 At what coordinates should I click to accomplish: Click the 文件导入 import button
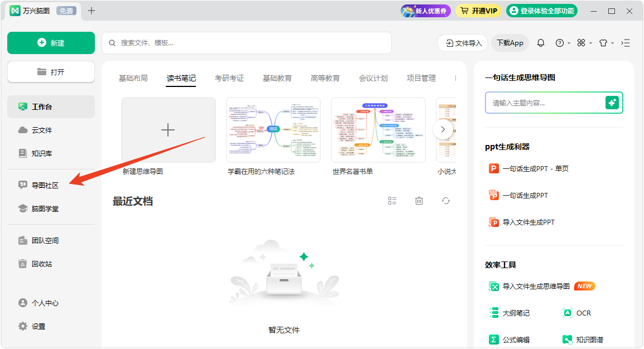coord(463,43)
